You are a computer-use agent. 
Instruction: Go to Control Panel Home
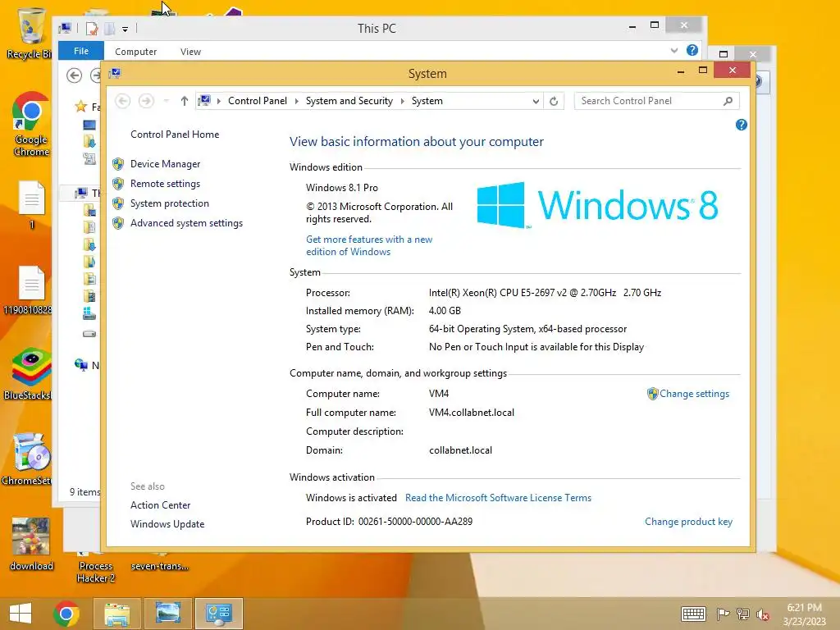175,135
